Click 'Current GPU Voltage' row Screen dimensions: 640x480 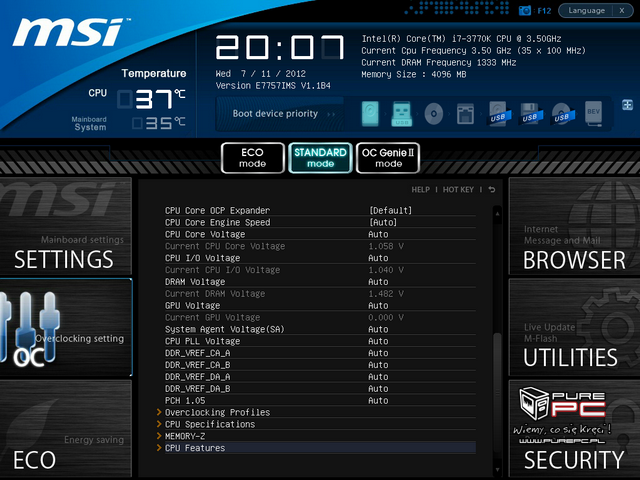coord(320,317)
